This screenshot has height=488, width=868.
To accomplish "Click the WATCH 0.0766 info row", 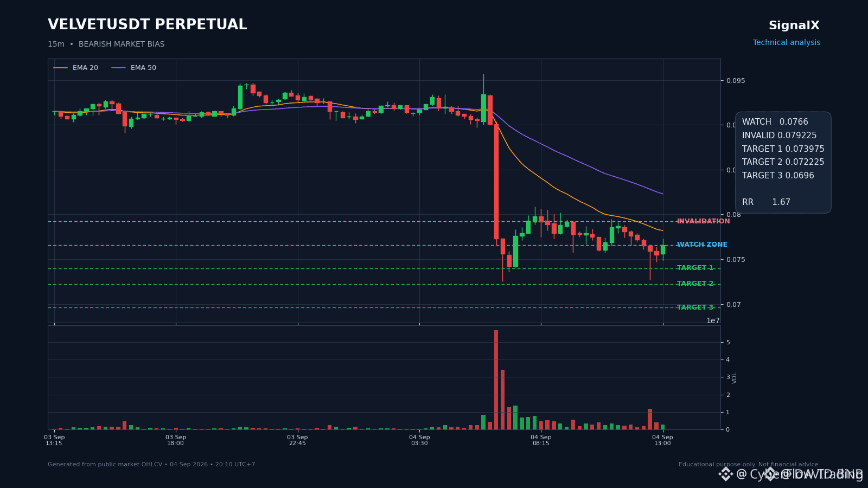I will 775,122.
